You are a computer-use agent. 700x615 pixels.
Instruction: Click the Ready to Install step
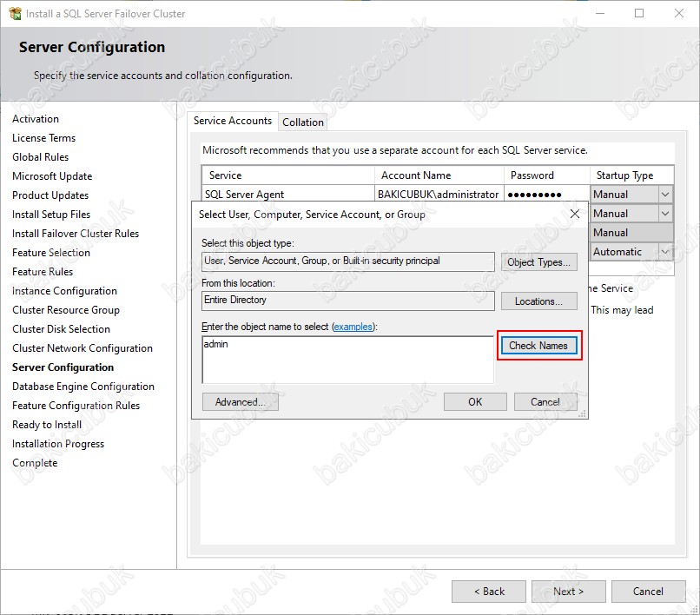point(47,425)
